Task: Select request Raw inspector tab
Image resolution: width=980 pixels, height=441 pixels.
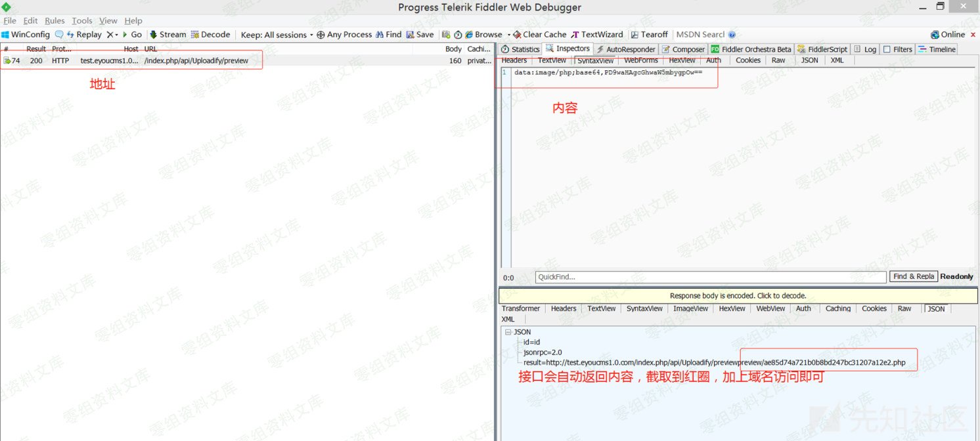Action: (x=778, y=60)
